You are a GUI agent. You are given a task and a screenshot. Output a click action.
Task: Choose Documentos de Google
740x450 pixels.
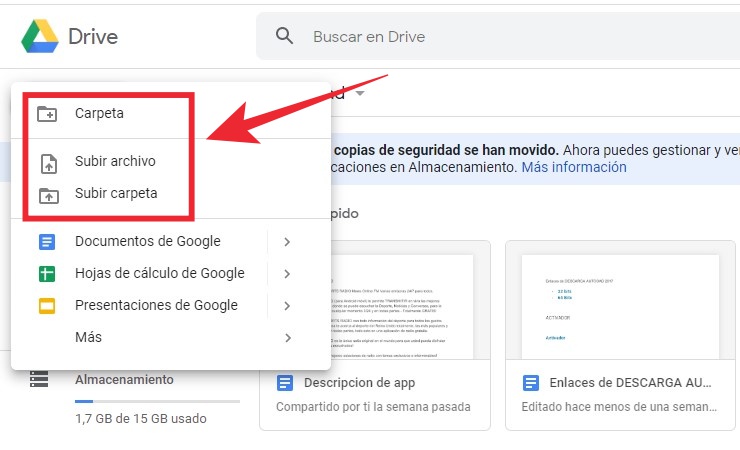pyautogui.click(x=148, y=241)
